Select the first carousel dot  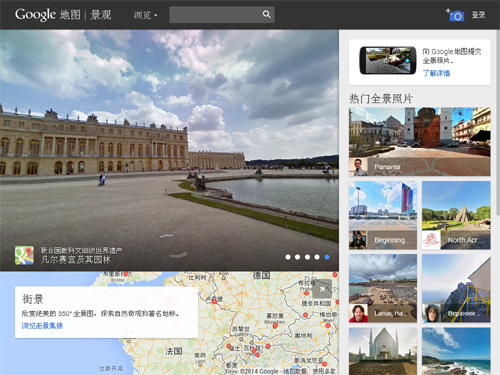click(x=288, y=257)
